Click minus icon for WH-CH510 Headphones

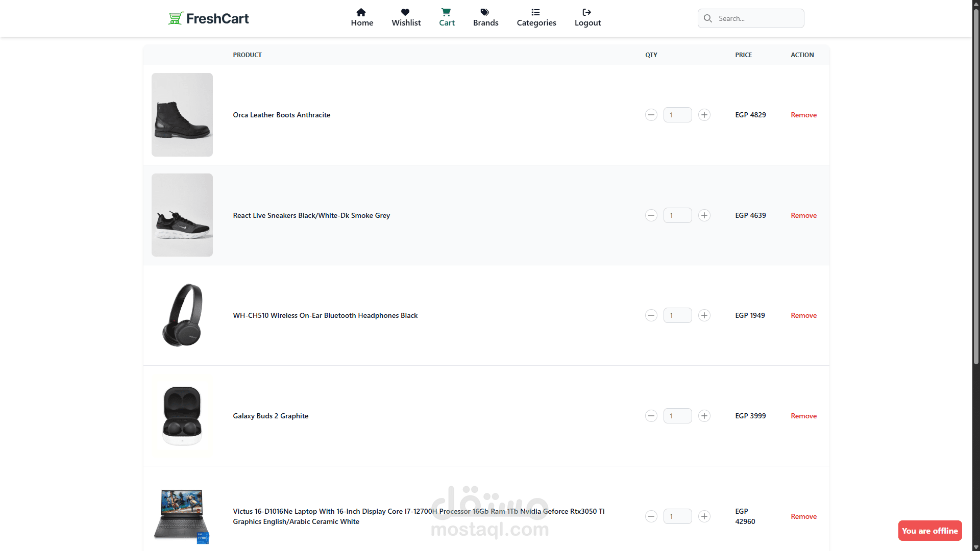651,315
